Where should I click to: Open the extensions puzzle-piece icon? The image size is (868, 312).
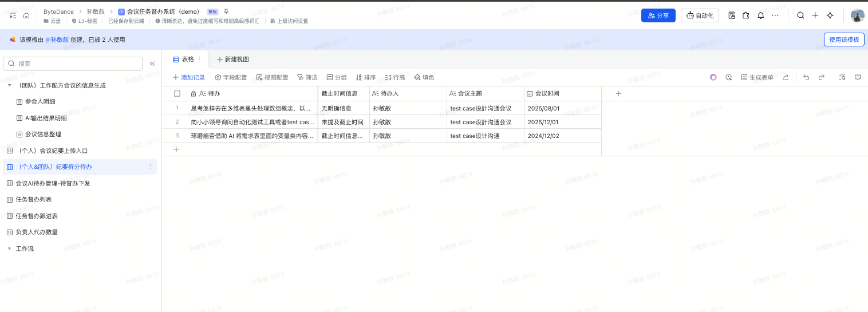tap(746, 15)
